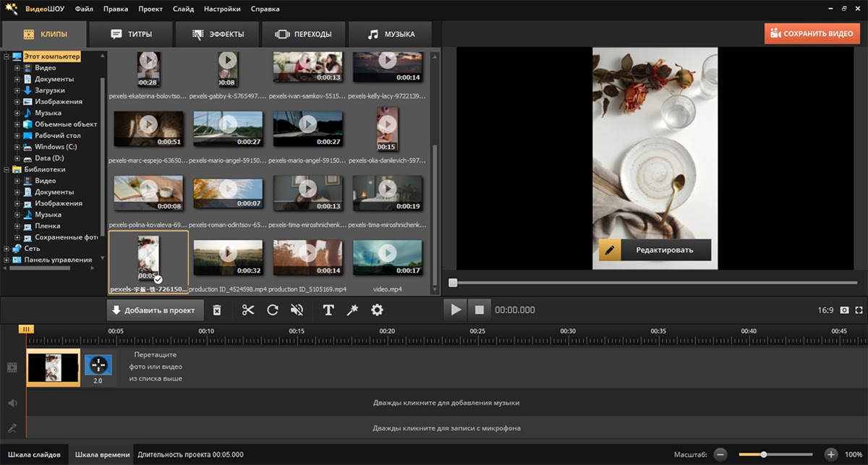868x465 pixels.
Task: Switch to the КЛИПЫ tab
Action: pyautogui.click(x=44, y=34)
